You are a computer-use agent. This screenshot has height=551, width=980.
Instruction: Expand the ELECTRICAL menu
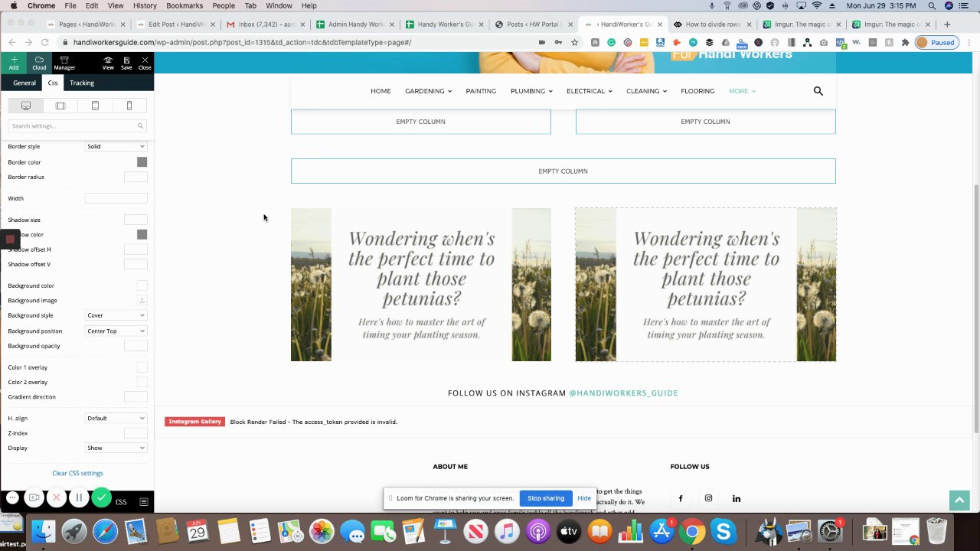589,91
